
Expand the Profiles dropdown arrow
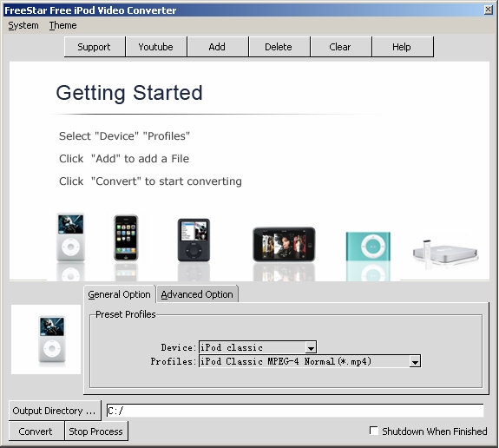[x=415, y=361]
